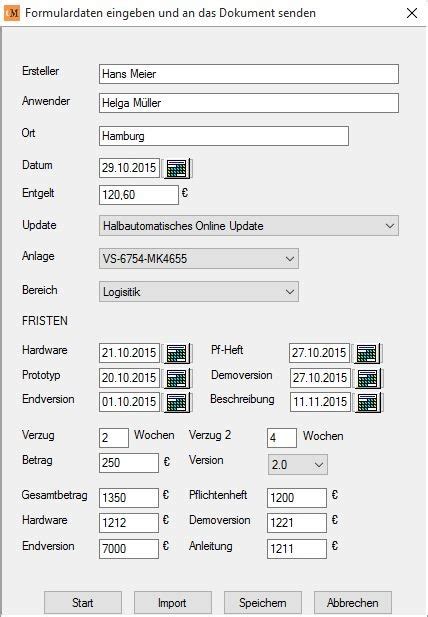Image resolution: width=428 pixels, height=617 pixels.
Task: Click the Hardware amount field 1212
Action: click(129, 523)
